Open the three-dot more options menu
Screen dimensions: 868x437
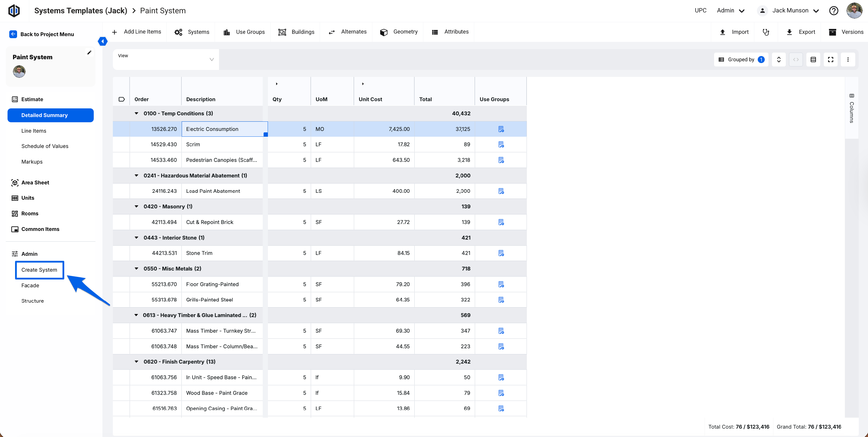(848, 60)
